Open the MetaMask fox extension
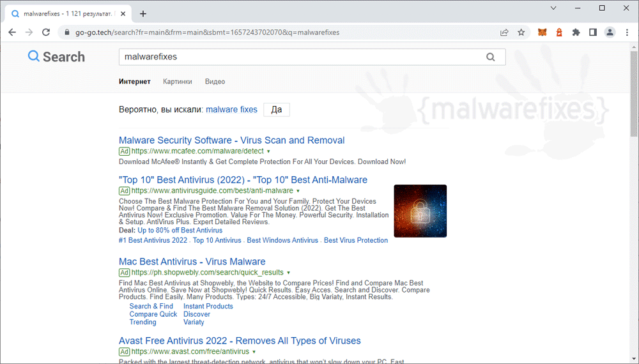Image resolution: width=639 pixels, height=364 pixels. point(542,33)
